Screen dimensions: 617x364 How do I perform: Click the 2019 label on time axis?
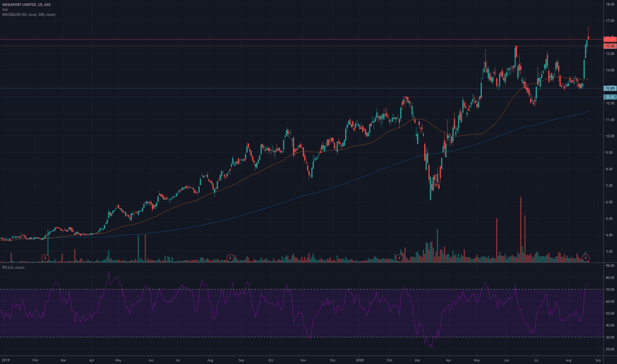(5, 360)
